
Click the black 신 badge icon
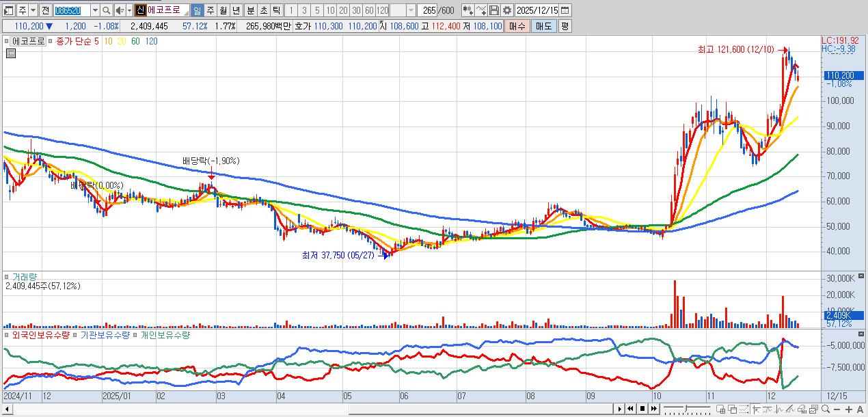click(141, 10)
